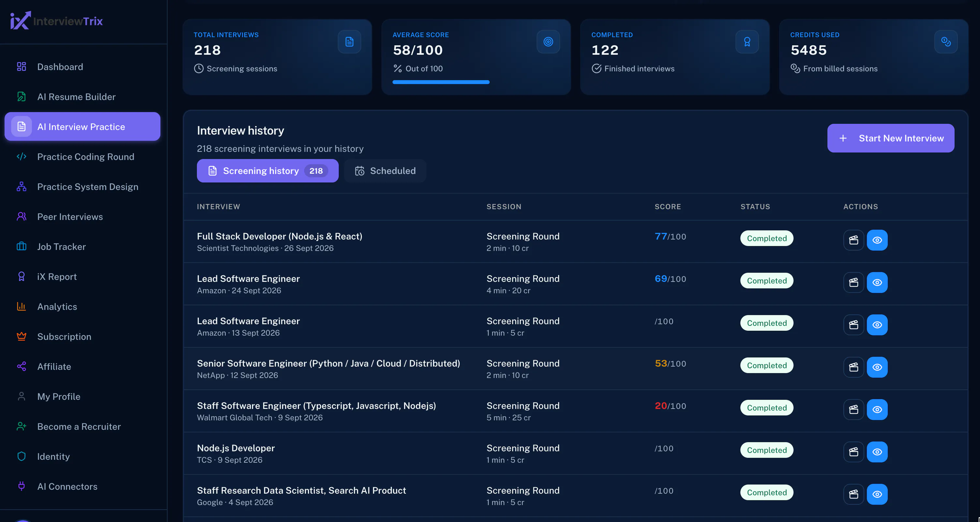Click the Peer Interviews icon
The image size is (980, 522).
pyautogui.click(x=22, y=217)
